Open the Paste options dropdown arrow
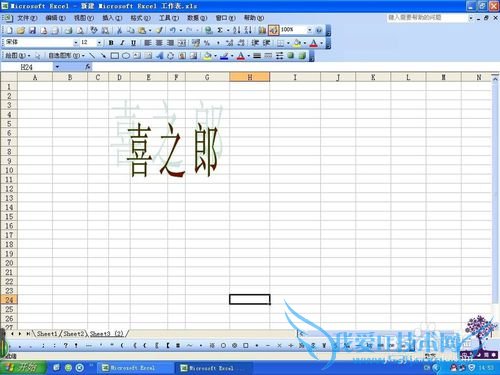Screen dimensions: 500x375 click(150, 30)
